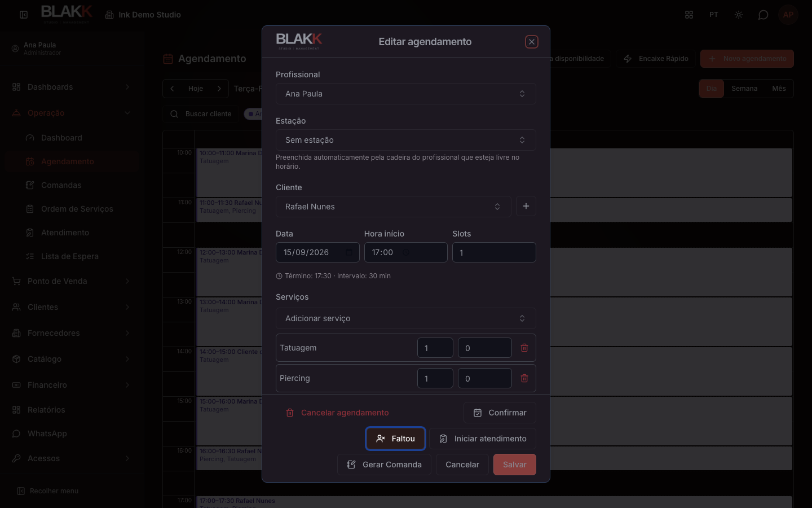This screenshot has height=508, width=812.
Task: Expand the Catálogo sidebar menu
Action: tap(71, 359)
